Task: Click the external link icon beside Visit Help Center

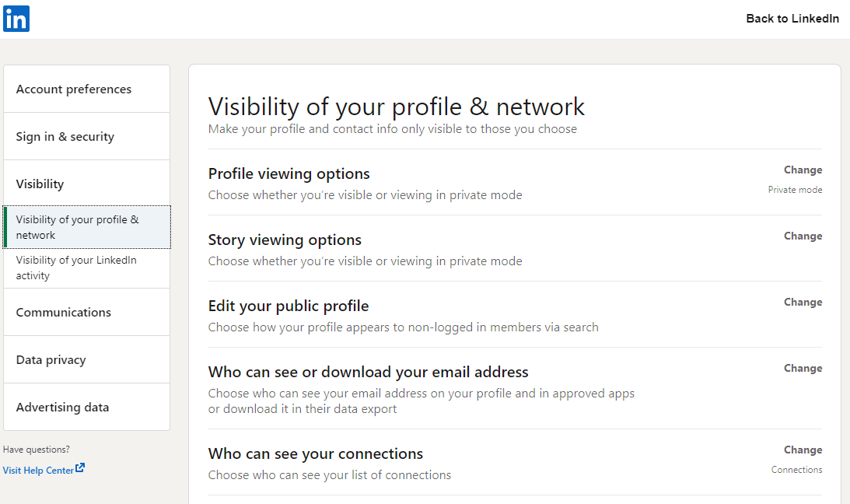Action: (79, 467)
